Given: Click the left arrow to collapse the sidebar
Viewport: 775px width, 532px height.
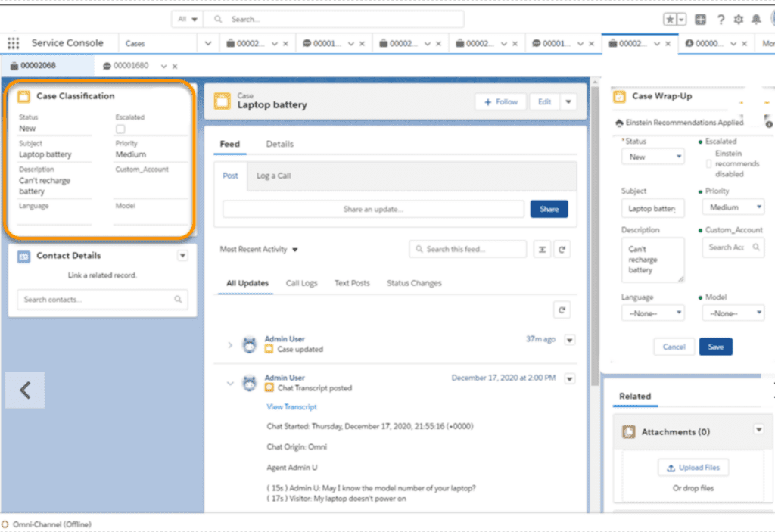Looking at the screenshot, I should 25,390.
